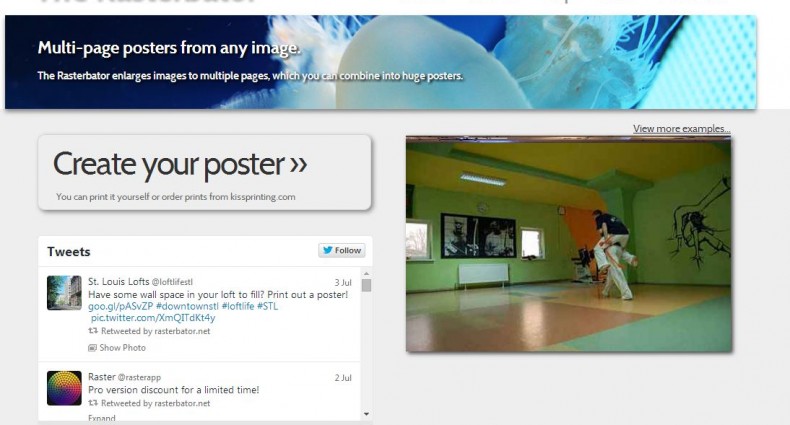790x425 pixels.
Task: Click the 3 Jul tweet timestamp
Action: [343, 283]
